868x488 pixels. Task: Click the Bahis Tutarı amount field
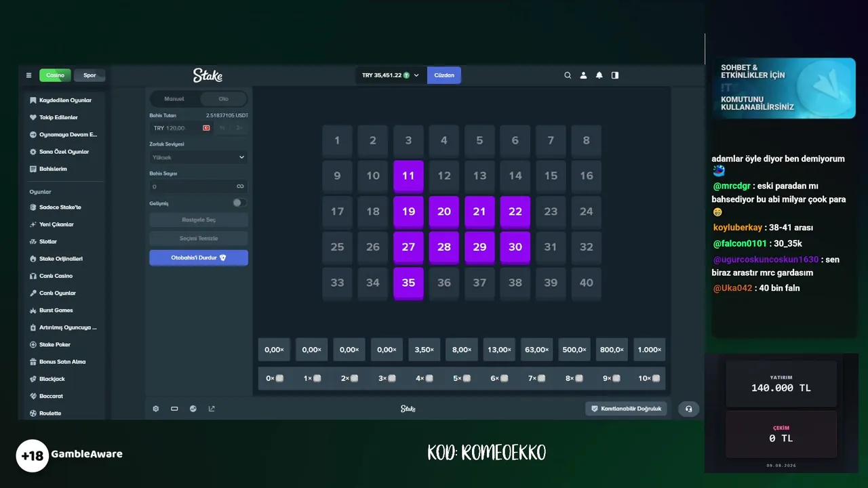181,128
